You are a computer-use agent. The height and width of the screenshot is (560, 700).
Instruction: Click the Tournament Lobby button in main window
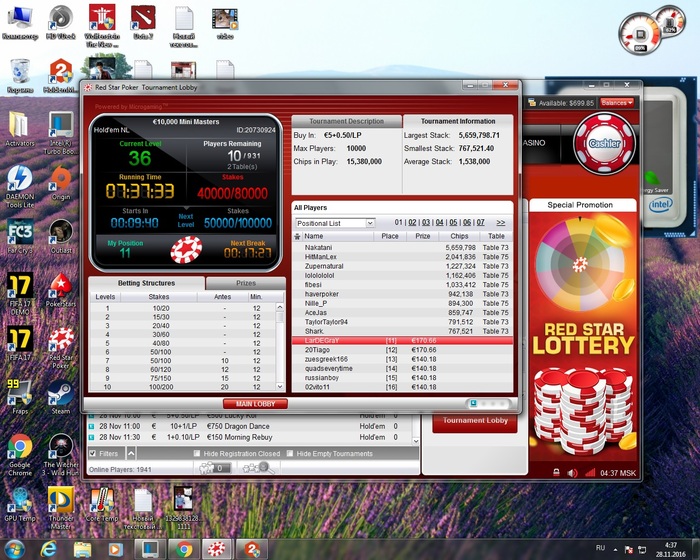pos(475,421)
